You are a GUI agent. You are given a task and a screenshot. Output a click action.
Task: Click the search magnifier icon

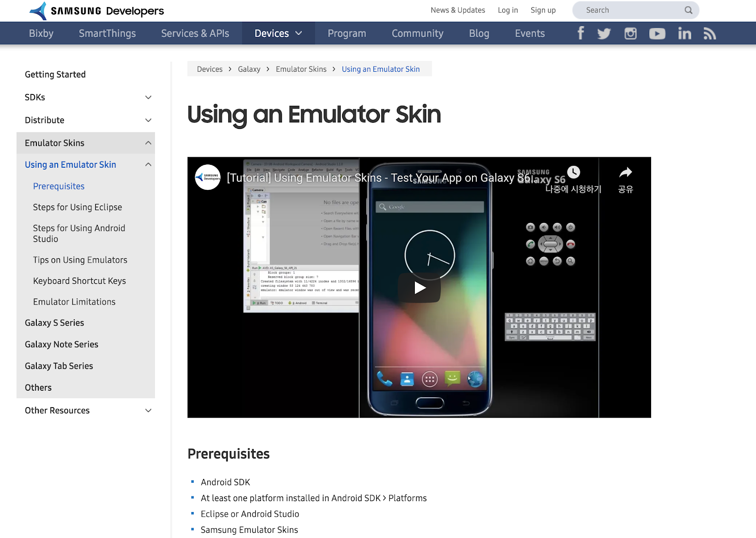[x=688, y=10]
